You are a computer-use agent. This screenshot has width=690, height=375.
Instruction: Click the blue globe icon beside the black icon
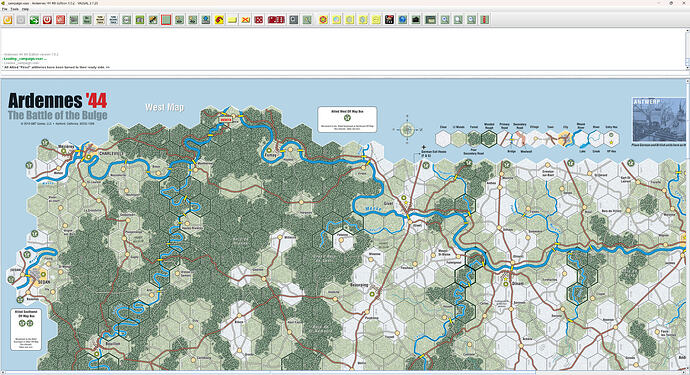tap(403, 19)
